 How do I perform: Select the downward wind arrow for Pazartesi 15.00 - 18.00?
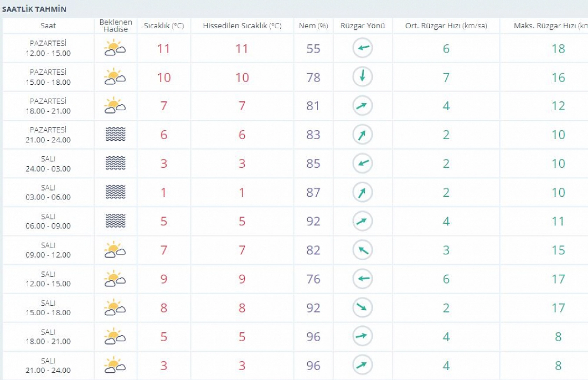363,77
